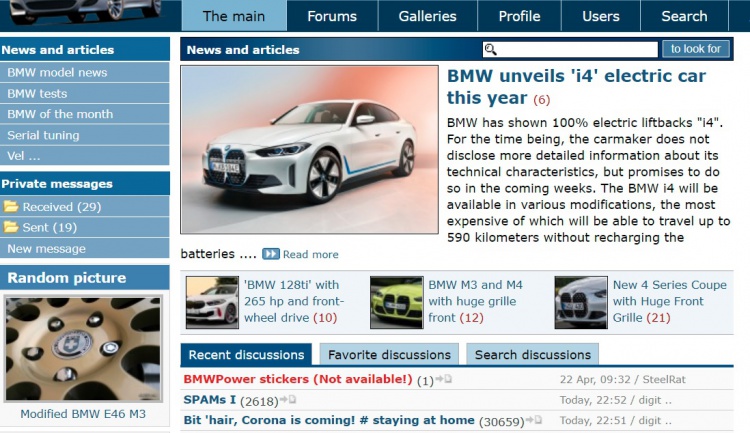The height and width of the screenshot is (433, 750).
Task: Switch to Recent discussions tab
Action: pos(246,355)
